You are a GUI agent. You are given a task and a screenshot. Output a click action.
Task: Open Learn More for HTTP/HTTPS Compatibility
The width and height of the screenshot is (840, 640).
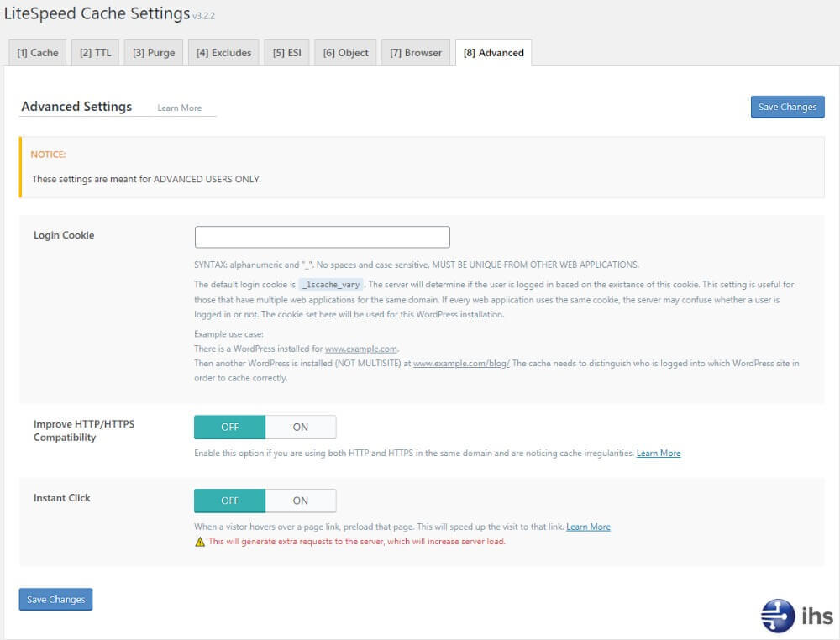click(x=659, y=453)
